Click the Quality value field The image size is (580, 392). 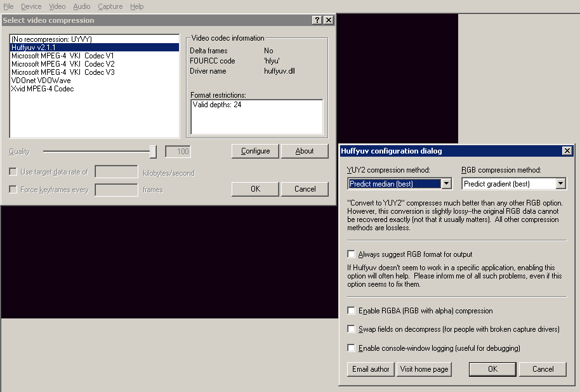178,151
